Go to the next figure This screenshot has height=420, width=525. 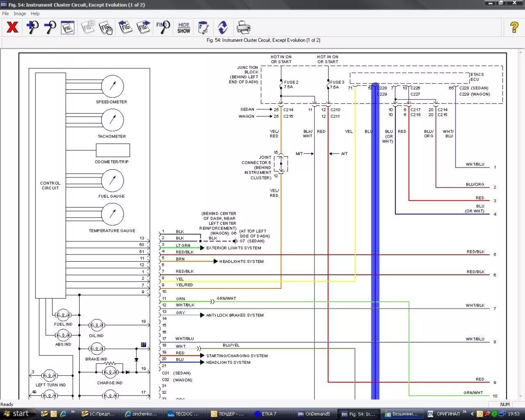pyautogui.click(x=143, y=27)
